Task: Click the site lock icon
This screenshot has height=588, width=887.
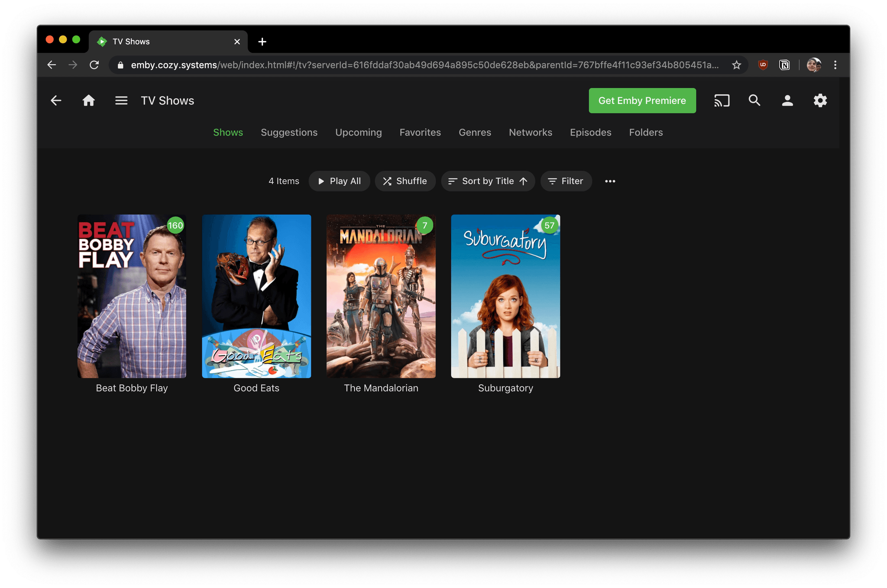Action: [121, 65]
